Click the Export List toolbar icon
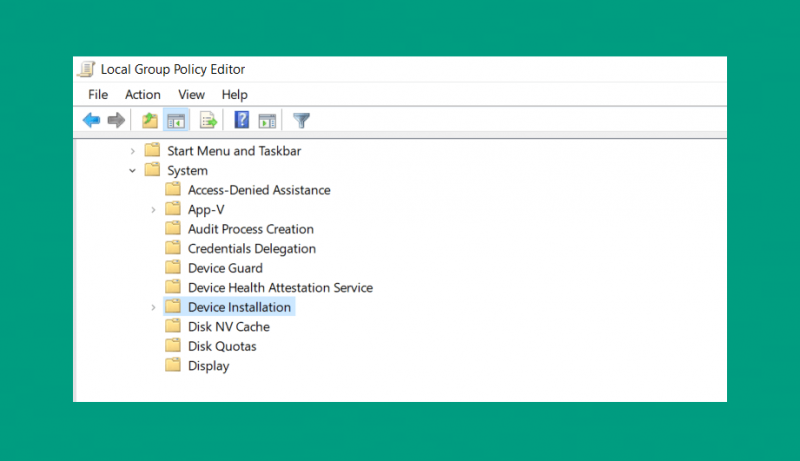800x461 pixels. [x=208, y=121]
